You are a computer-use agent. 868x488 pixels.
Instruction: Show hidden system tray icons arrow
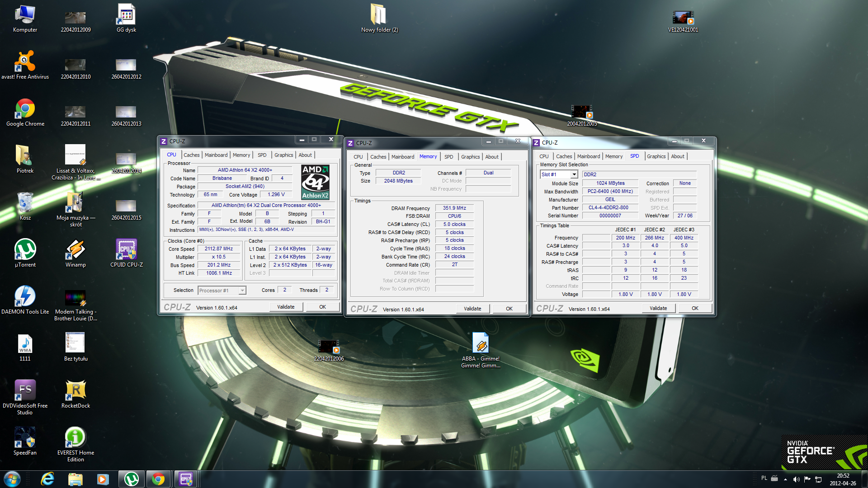click(x=785, y=479)
